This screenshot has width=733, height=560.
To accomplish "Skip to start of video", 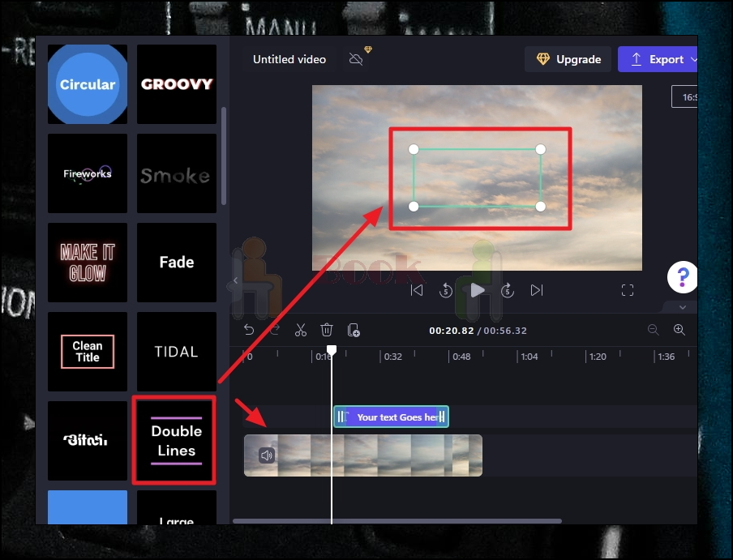I will (417, 290).
